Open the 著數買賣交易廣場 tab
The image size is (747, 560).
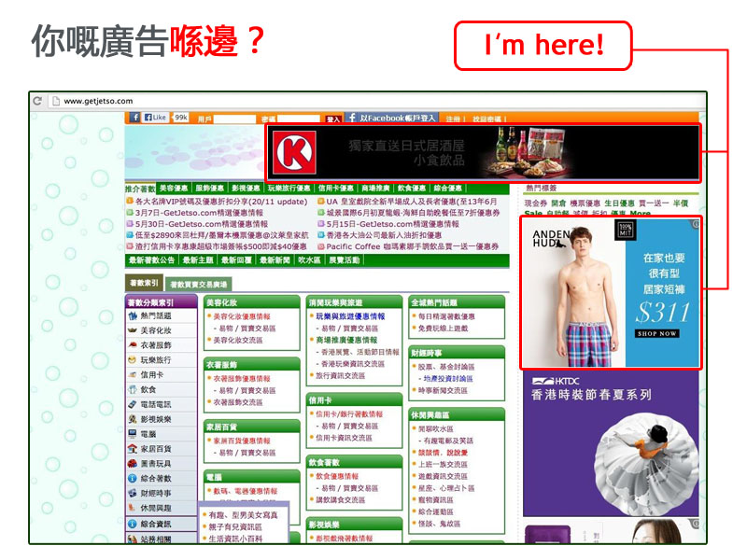(x=199, y=285)
